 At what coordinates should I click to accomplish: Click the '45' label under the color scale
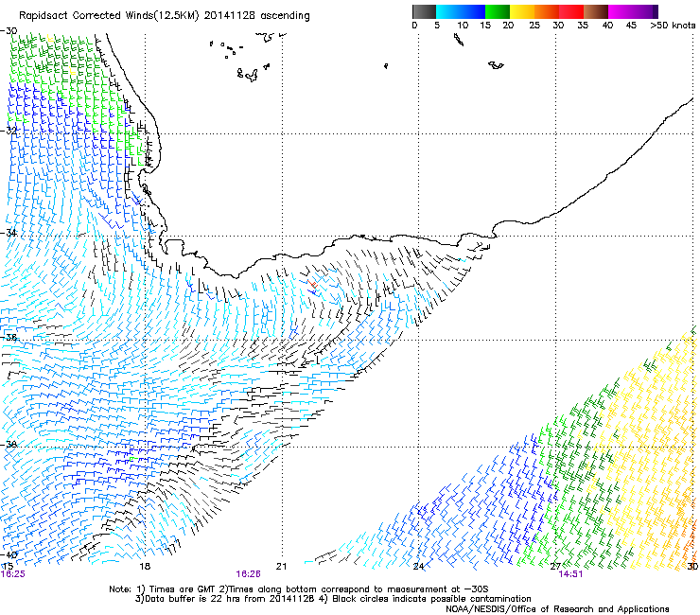(631, 26)
